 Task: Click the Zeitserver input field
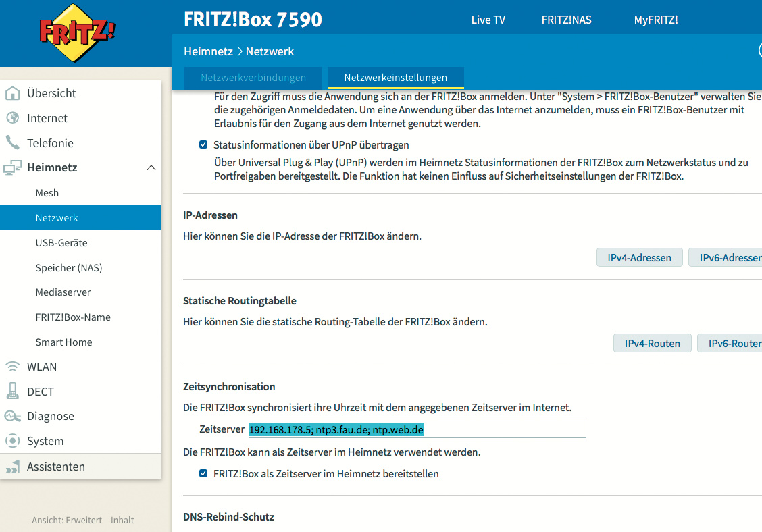click(417, 429)
